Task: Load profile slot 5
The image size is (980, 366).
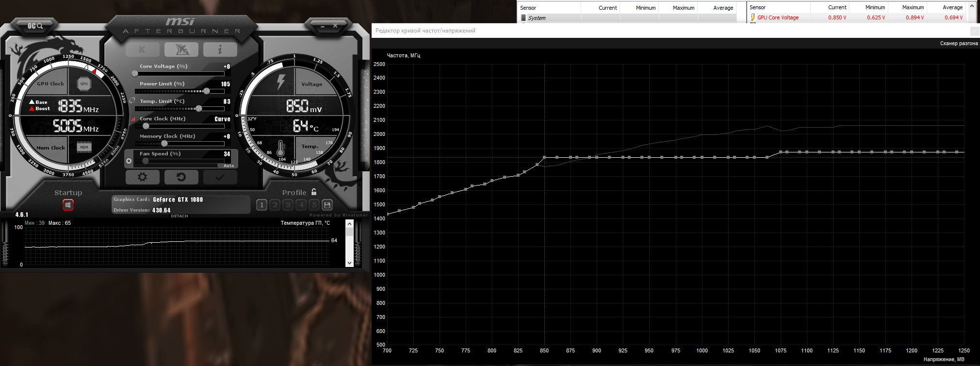Action: (x=314, y=205)
